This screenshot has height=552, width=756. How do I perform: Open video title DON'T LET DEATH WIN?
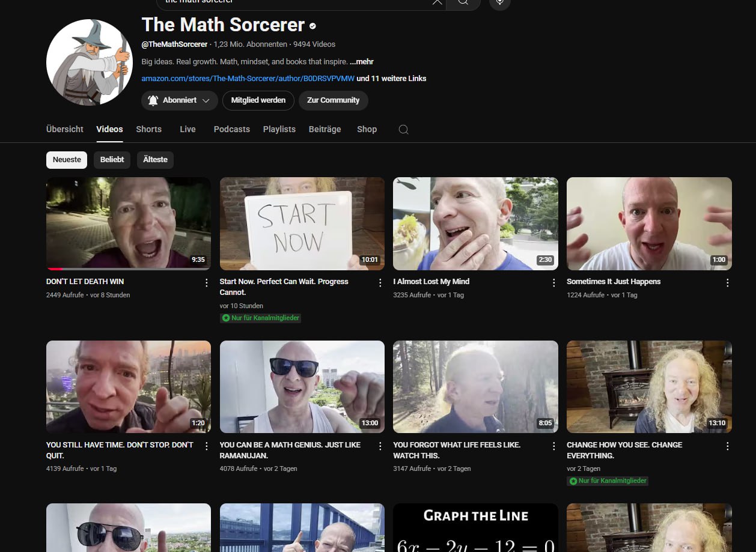[x=85, y=281]
